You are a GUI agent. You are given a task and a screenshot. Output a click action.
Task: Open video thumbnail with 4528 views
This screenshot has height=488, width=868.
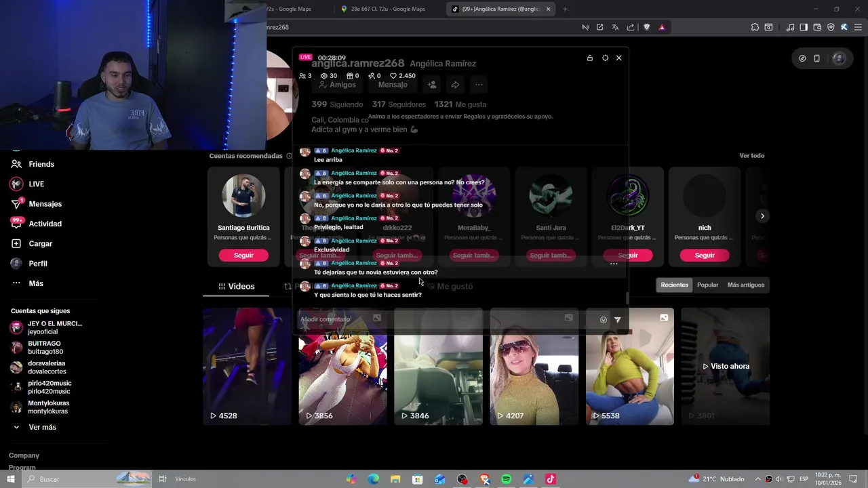(x=247, y=367)
